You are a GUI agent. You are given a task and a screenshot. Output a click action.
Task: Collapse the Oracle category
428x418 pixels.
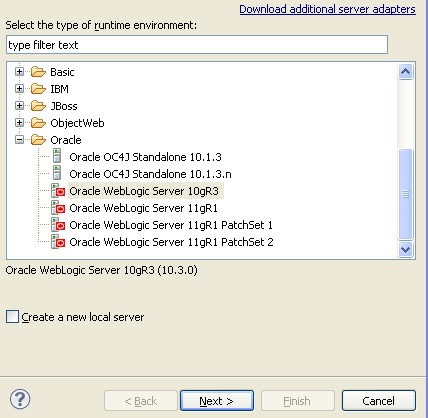[19, 140]
